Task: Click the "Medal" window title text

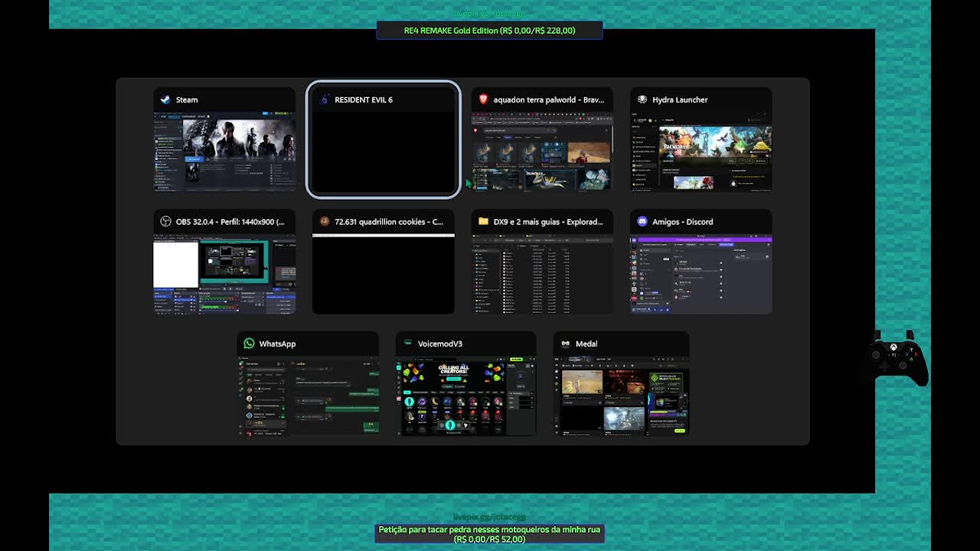Action: [x=586, y=344]
